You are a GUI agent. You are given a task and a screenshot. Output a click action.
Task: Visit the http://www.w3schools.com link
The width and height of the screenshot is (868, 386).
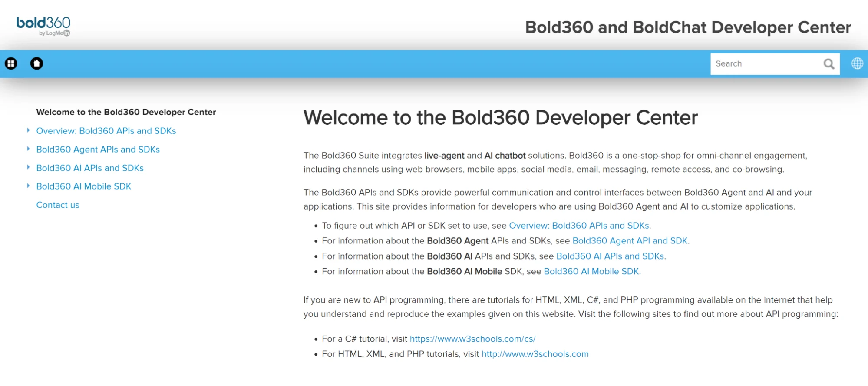535,354
